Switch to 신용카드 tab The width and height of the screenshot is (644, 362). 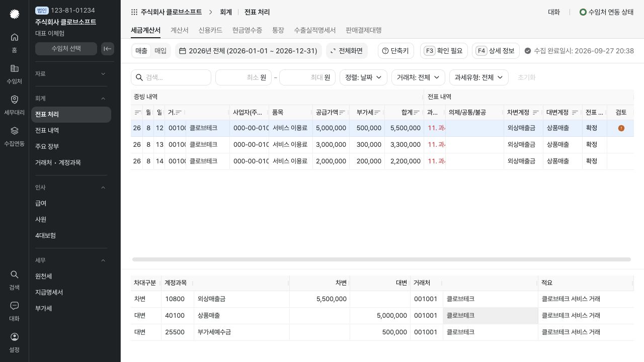[210, 30]
